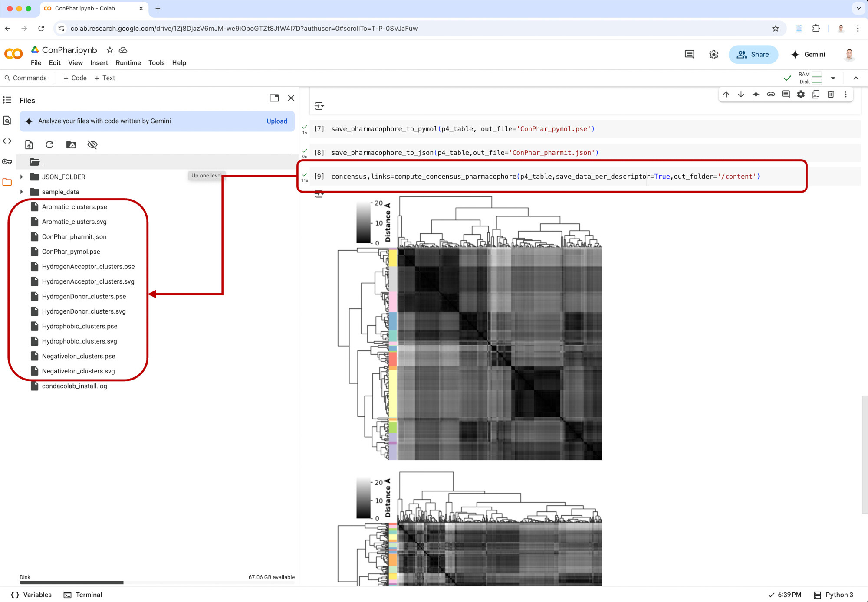Open more cell actions three-dot menu

(845, 94)
